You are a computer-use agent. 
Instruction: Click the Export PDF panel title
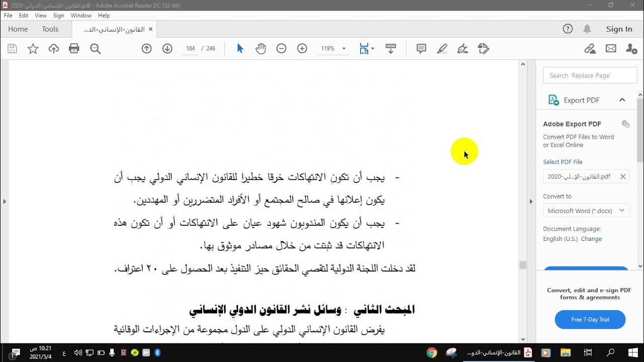[x=582, y=100]
